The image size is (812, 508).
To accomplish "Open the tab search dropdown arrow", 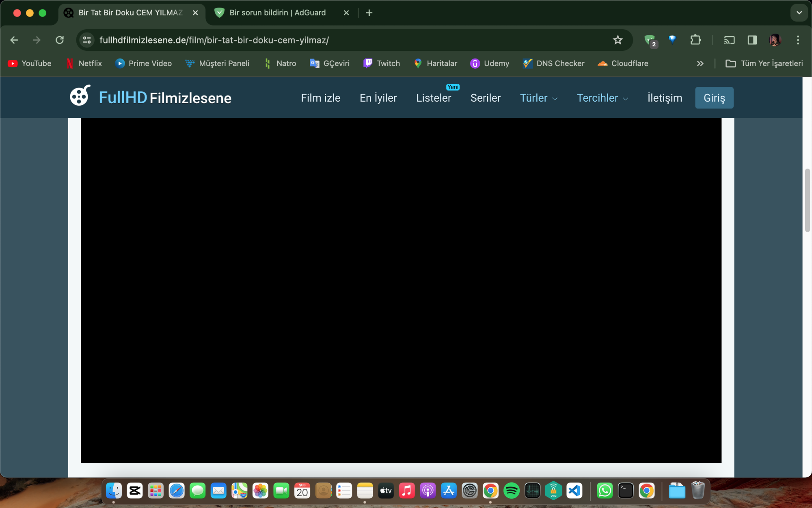I will click(799, 13).
